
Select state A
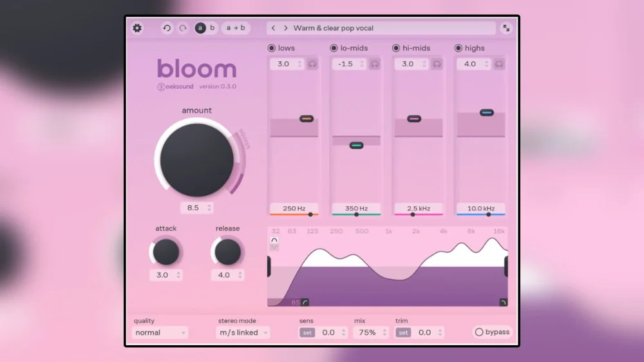(200, 28)
